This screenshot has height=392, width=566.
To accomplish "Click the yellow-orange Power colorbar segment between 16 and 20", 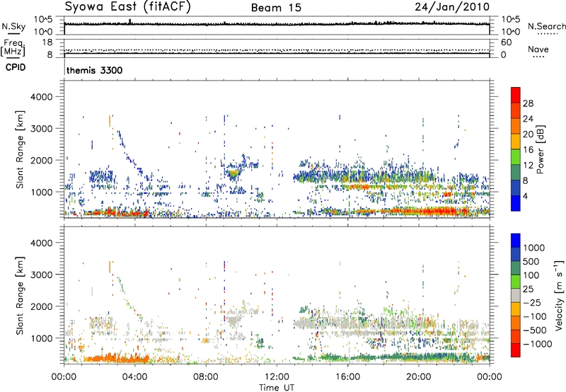I will (x=516, y=141).
